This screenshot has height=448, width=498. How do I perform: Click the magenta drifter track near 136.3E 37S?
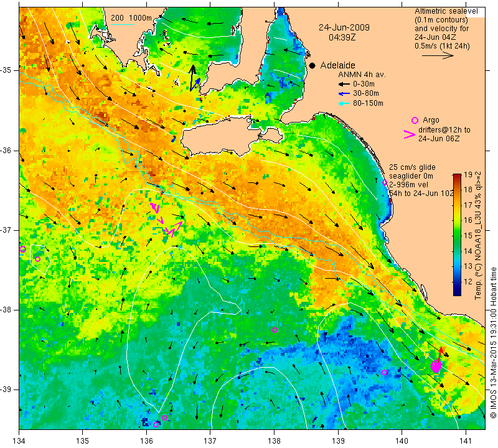(x=166, y=220)
